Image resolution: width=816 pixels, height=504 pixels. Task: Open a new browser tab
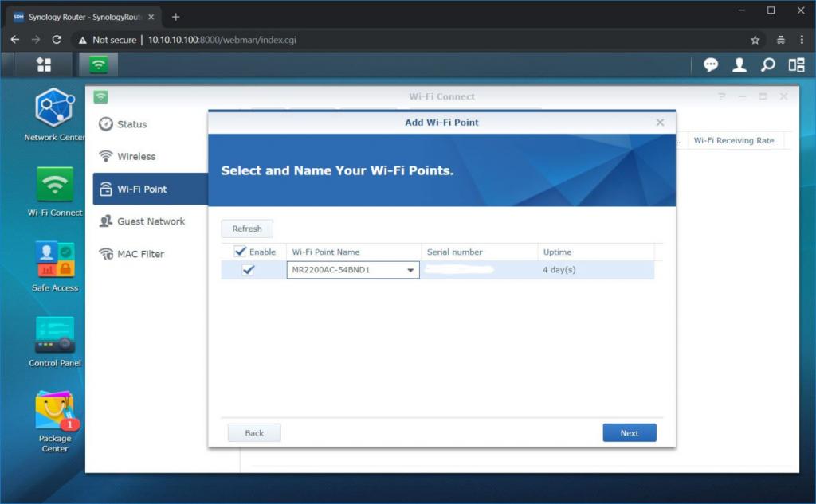(176, 17)
